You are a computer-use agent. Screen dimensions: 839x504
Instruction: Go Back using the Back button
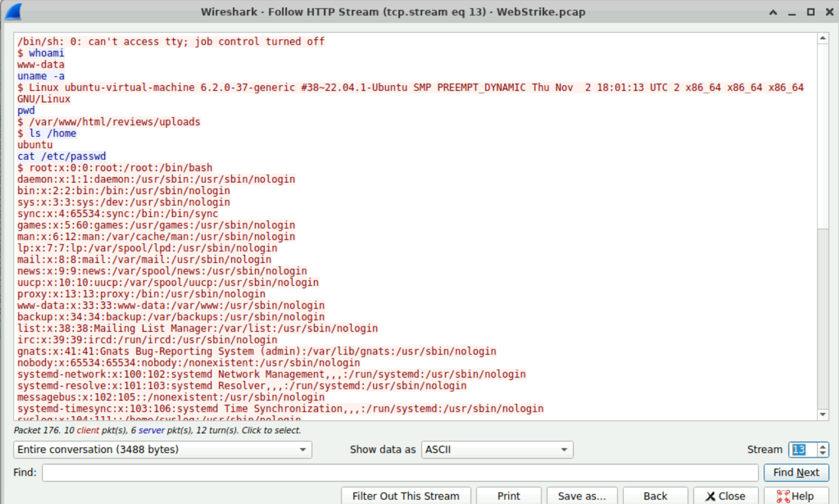coord(655,496)
